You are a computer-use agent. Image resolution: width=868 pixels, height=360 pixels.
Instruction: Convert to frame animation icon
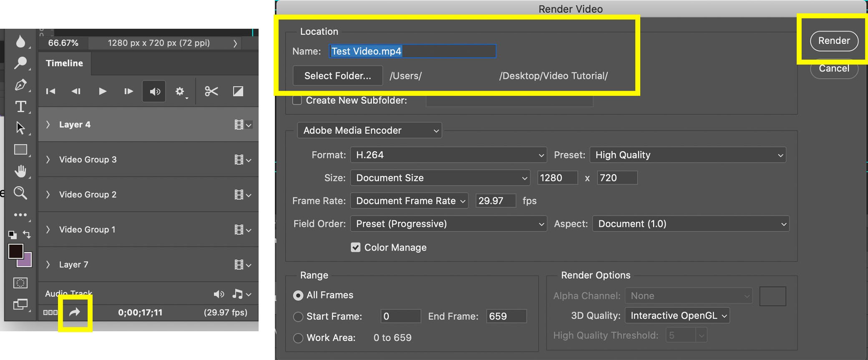50,312
